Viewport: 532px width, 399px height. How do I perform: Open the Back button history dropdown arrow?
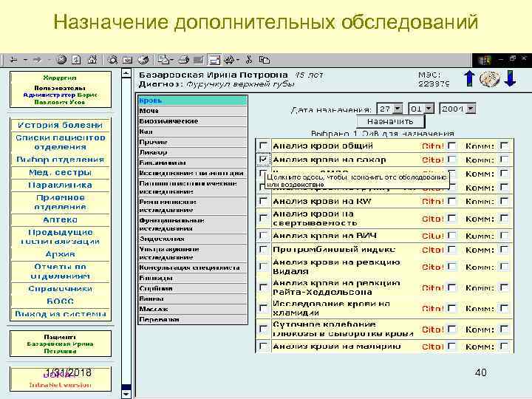25,61
